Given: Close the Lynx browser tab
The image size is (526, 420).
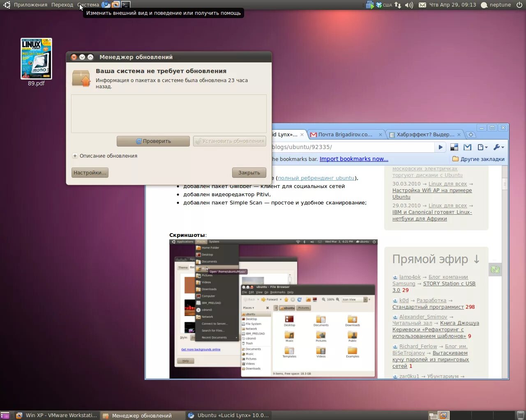Looking at the screenshot, I should 302,135.
